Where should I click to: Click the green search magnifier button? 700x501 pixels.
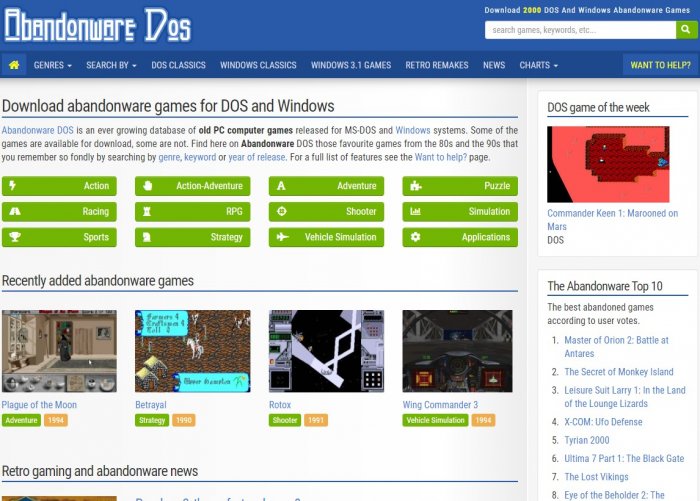point(686,30)
